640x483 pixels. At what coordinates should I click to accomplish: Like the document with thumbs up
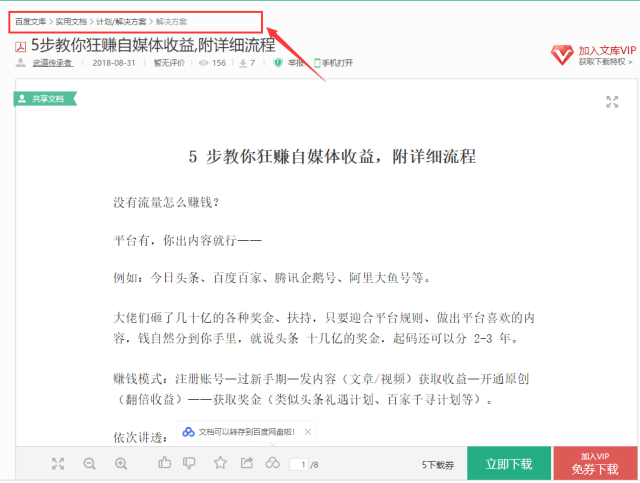coord(164,463)
